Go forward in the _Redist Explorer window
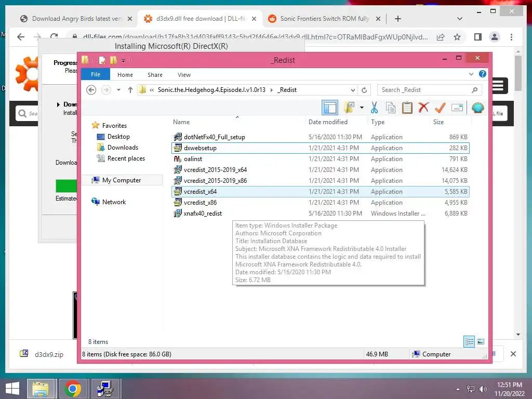 click(106, 90)
